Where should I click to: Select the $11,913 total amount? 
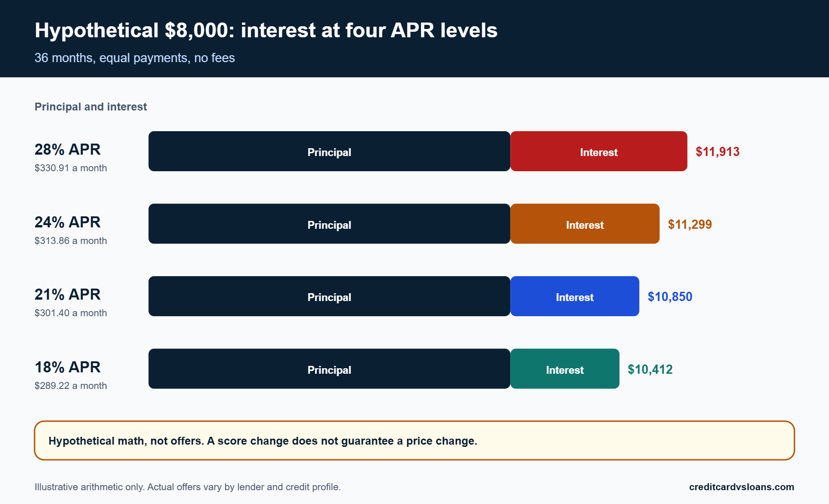click(x=718, y=152)
